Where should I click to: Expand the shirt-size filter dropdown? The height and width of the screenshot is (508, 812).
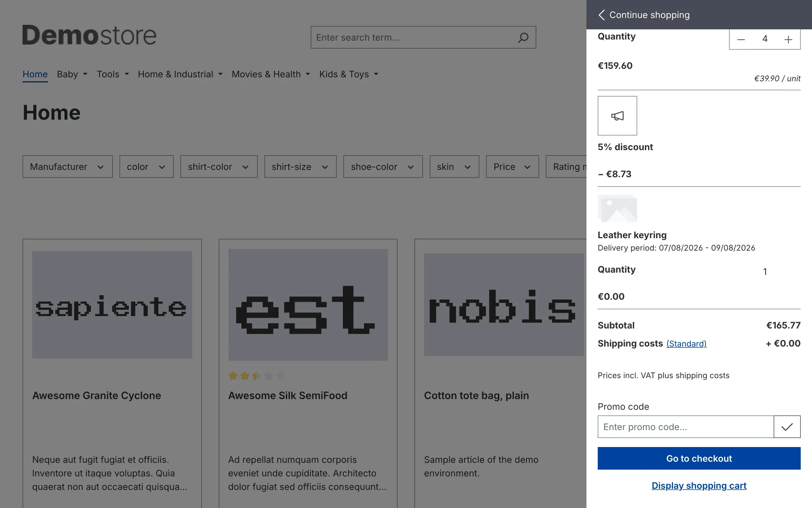click(x=300, y=167)
